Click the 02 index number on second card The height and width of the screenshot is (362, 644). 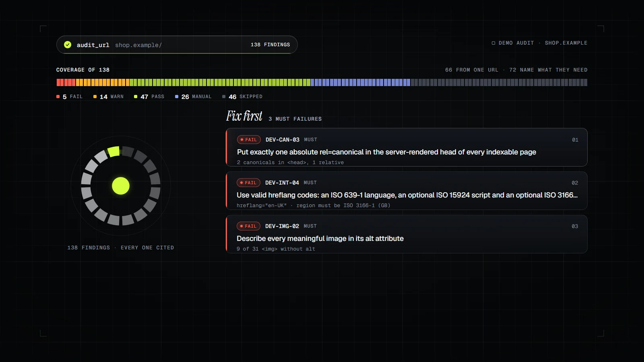click(x=575, y=183)
